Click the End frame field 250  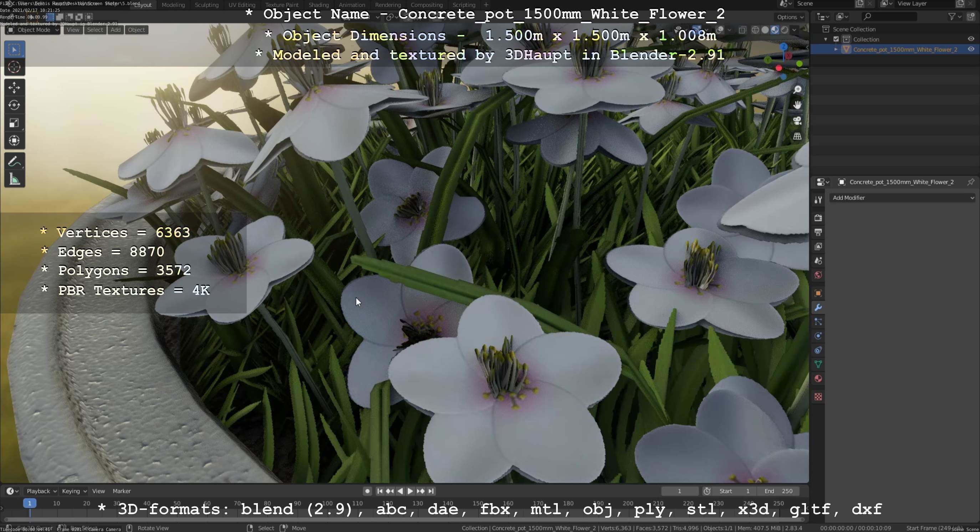pyautogui.click(x=779, y=491)
